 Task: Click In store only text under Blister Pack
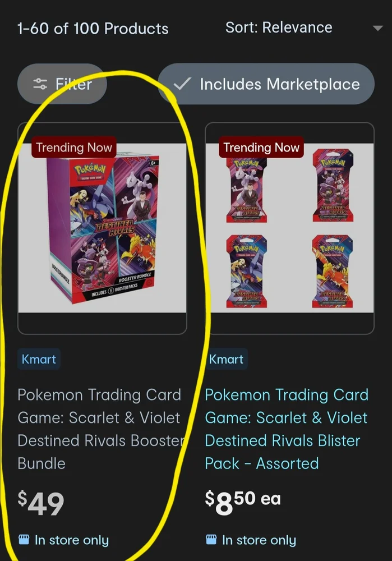coord(259,540)
